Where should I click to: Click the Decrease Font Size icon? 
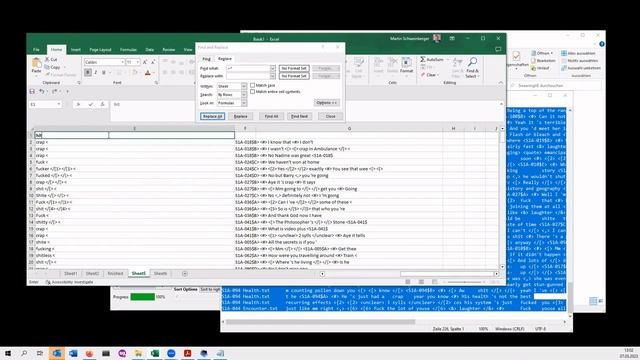(153, 62)
